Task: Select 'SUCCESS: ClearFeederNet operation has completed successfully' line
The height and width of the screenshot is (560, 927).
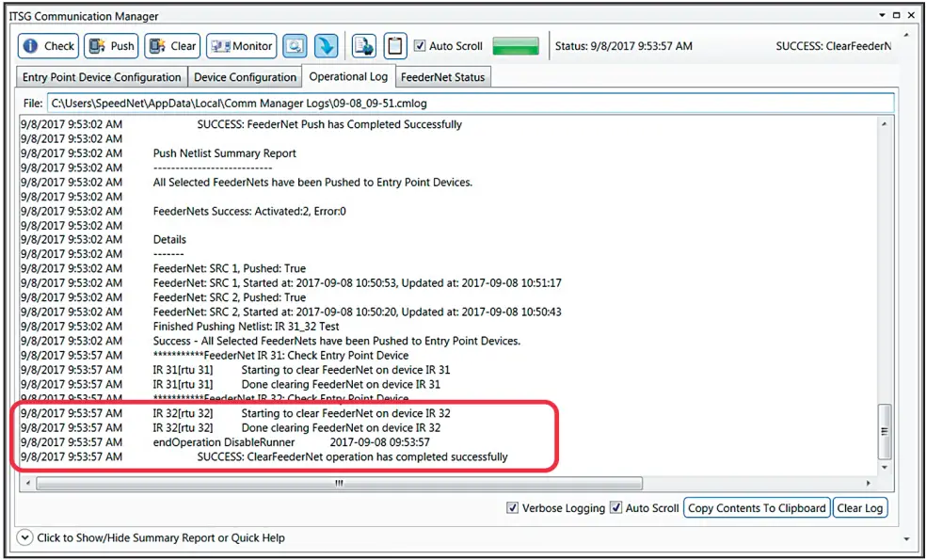Action: click(352, 456)
